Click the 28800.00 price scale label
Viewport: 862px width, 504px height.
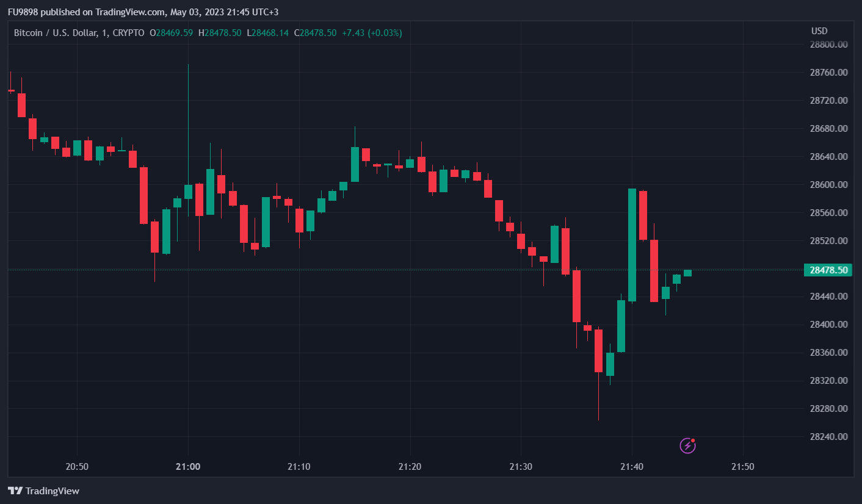[828, 45]
